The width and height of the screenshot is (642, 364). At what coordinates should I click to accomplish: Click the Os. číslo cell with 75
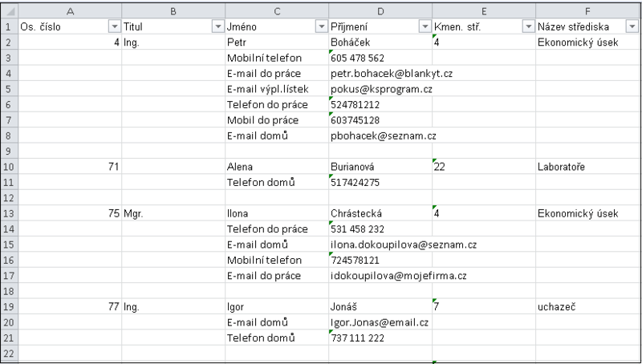[70, 213]
